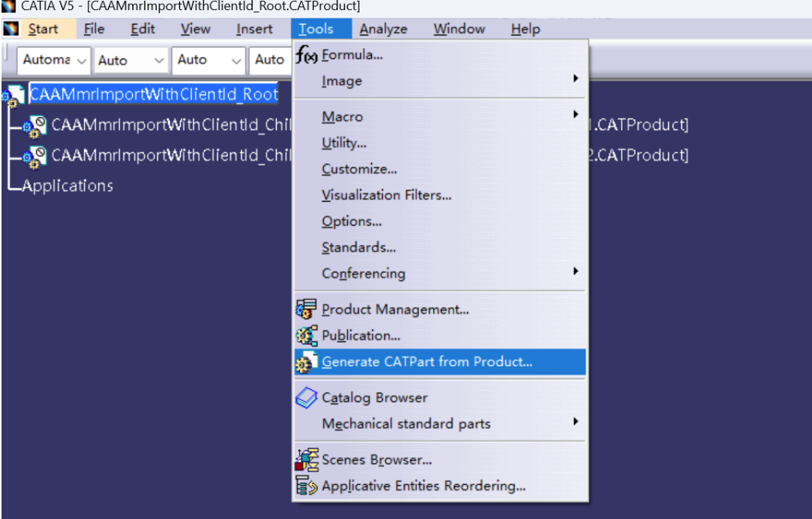Select Utility... menu entry
Viewport: 812px width, 519px height.
(440, 142)
